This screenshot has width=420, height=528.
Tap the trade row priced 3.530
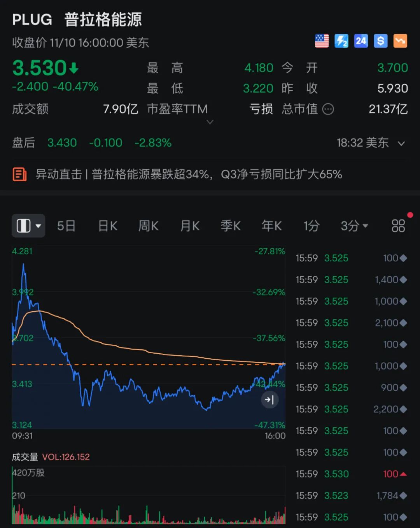(352, 474)
